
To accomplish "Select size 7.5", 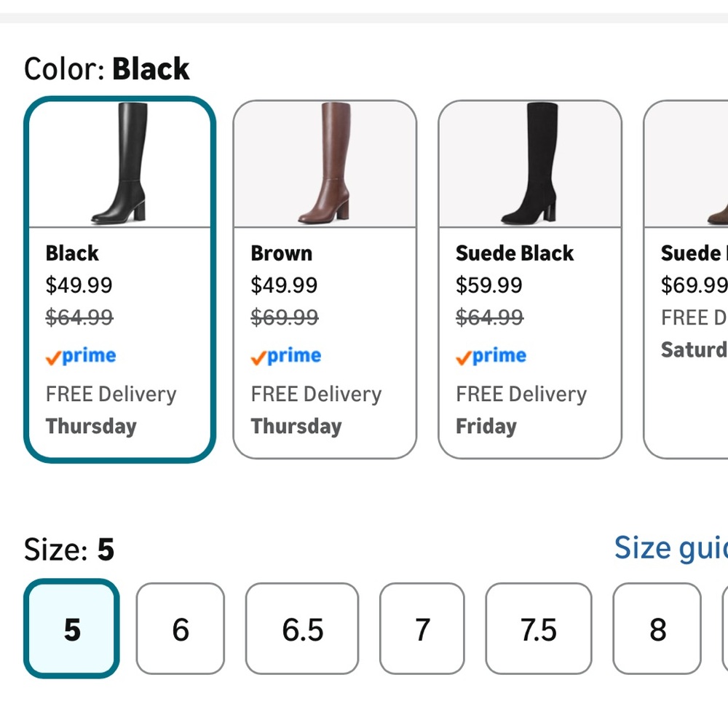I will coord(539,629).
